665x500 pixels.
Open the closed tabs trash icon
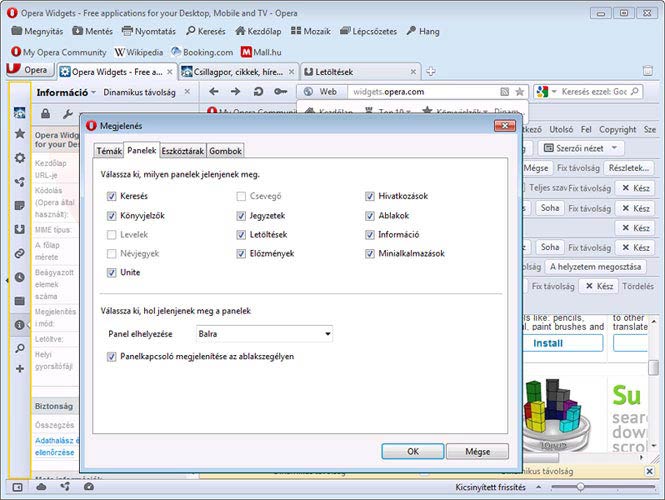(x=648, y=71)
